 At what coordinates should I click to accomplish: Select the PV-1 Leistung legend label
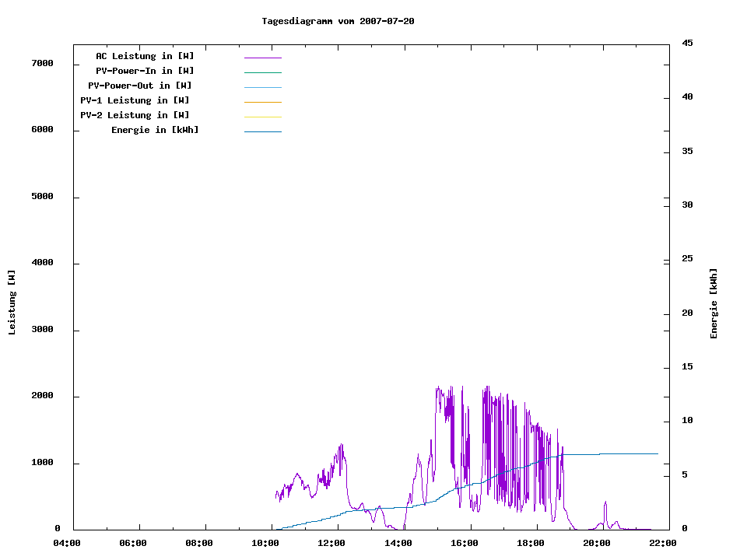135,100
